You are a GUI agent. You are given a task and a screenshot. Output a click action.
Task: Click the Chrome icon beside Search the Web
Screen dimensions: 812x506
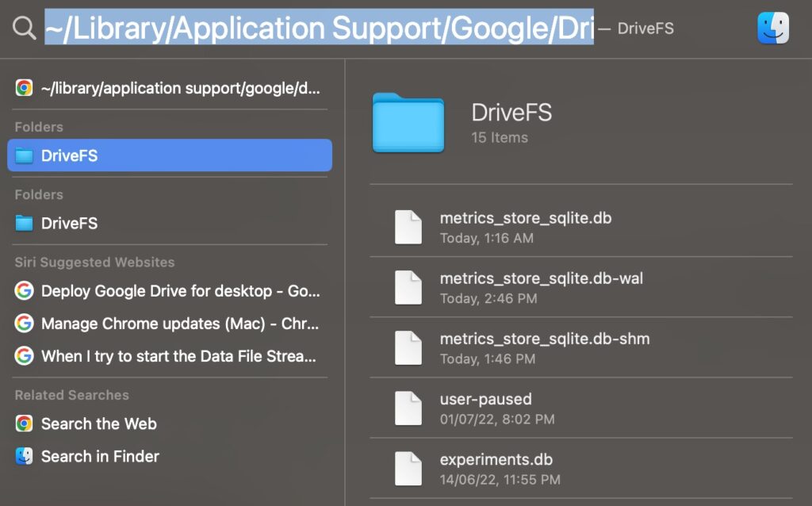(x=23, y=424)
